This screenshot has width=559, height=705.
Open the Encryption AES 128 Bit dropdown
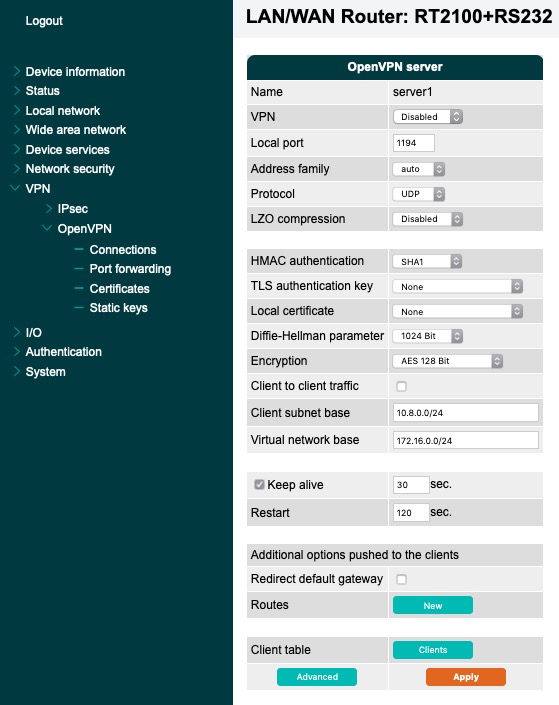point(448,361)
